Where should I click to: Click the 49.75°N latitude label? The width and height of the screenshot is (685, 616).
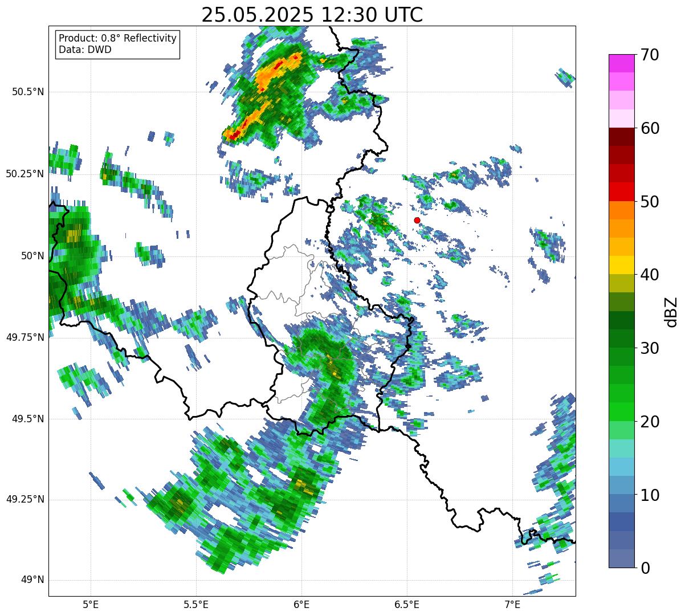point(25,337)
